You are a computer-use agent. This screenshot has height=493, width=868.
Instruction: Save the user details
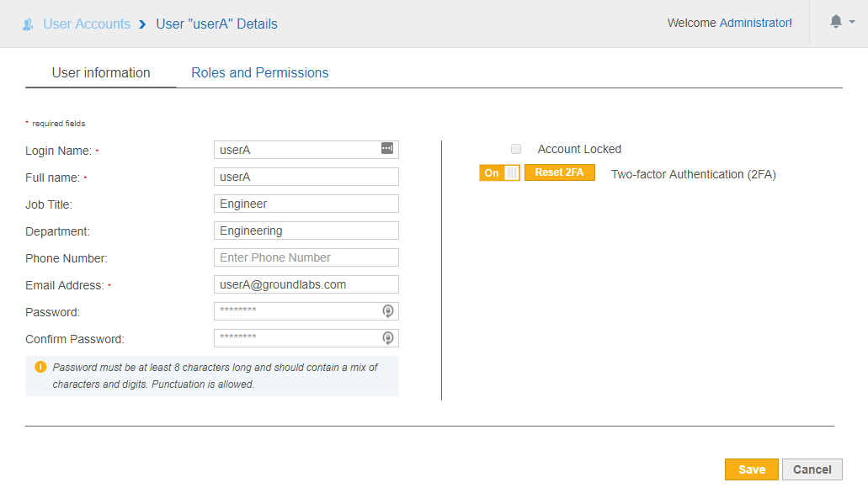pyautogui.click(x=751, y=469)
